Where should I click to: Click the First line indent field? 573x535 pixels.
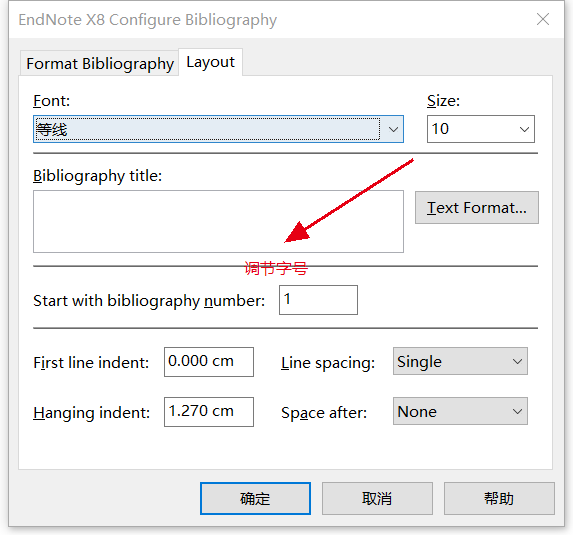(209, 362)
